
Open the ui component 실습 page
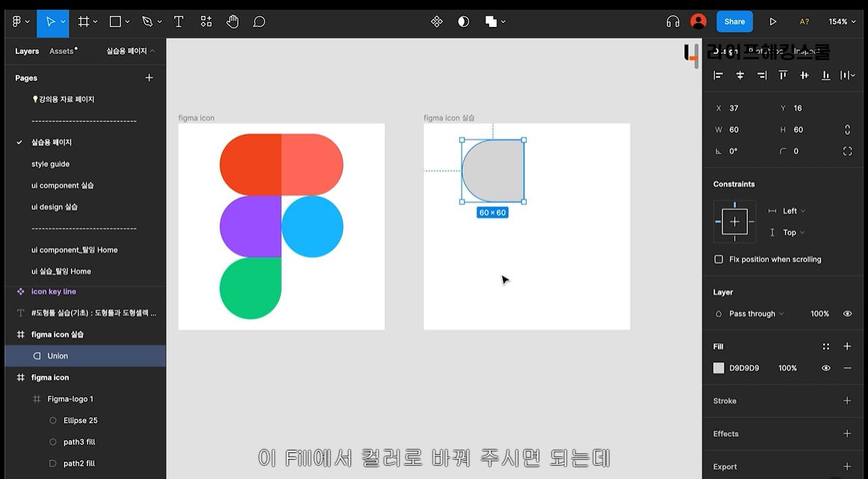pos(63,185)
